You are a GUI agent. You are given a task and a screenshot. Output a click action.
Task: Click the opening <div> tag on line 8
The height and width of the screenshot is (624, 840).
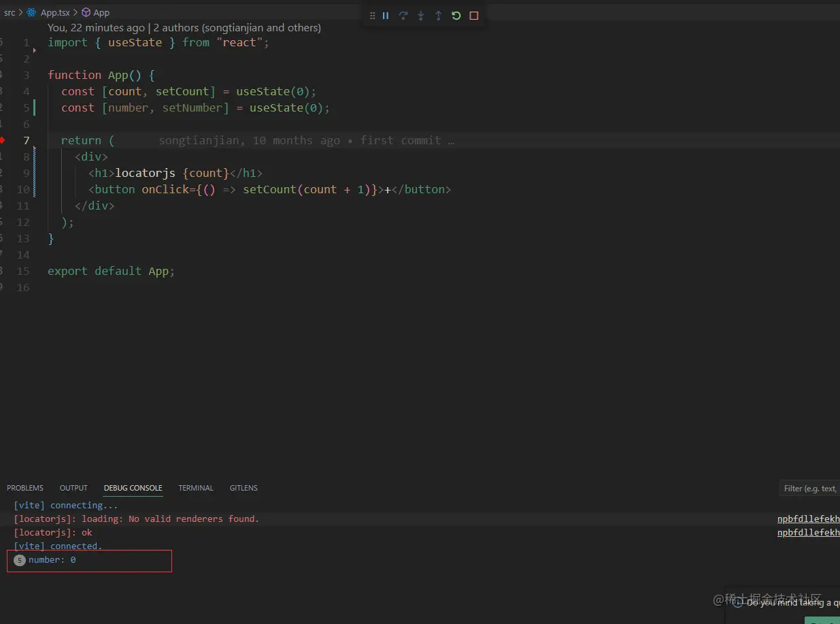pos(91,157)
